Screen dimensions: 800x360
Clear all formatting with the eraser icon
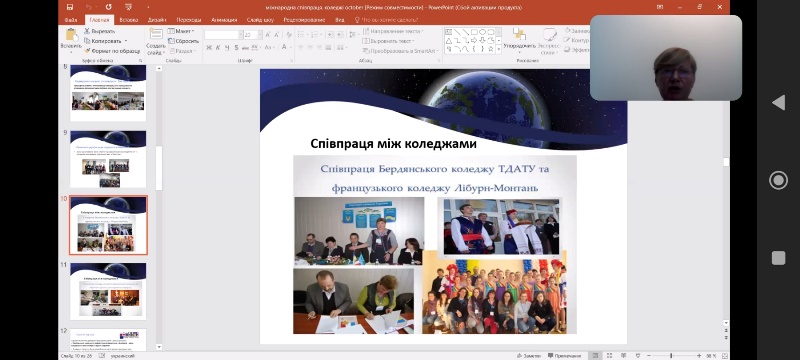coord(289,35)
